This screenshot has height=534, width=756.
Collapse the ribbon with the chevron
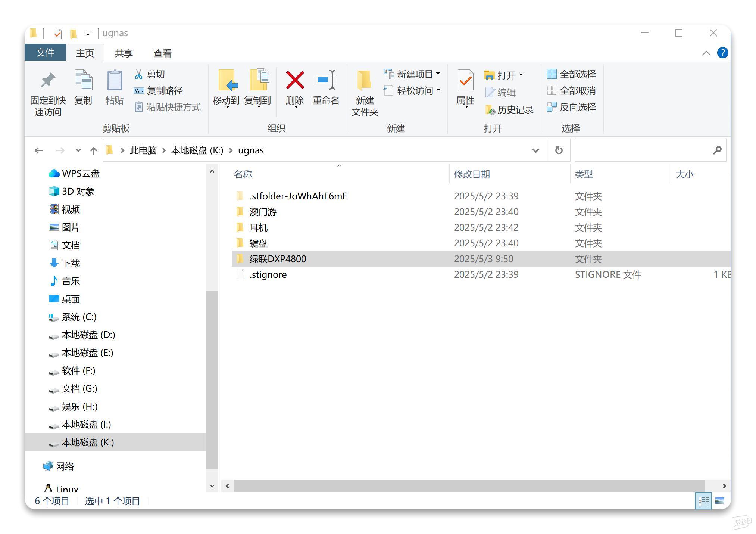[x=706, y=53]
